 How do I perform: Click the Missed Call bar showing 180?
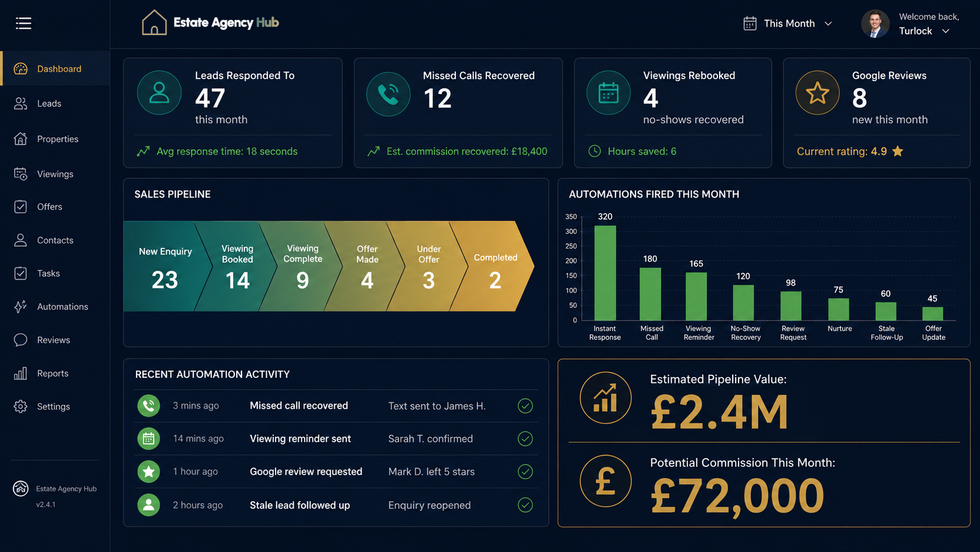coord(650,294)
